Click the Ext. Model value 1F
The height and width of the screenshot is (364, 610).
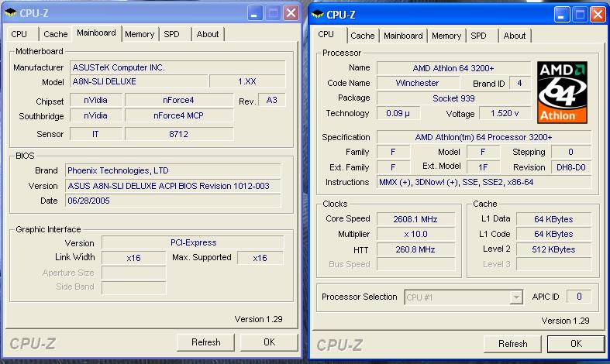coord(483,167)
